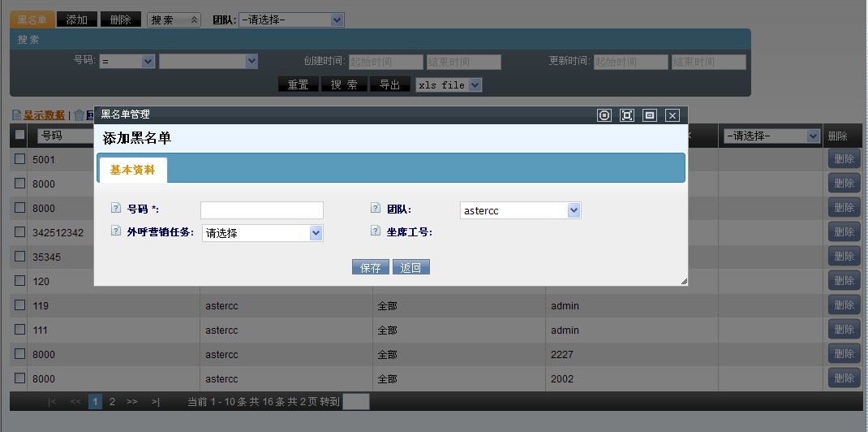Viewport: 868px width, 432px height.
Task: Click the 返回 button
Action: pos(410,267)
